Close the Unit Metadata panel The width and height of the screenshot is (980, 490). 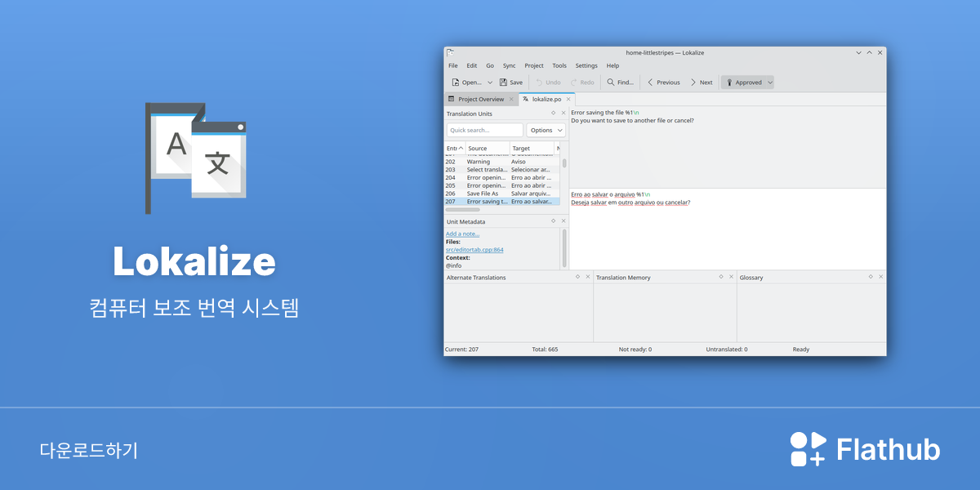(x=563, y=220)
